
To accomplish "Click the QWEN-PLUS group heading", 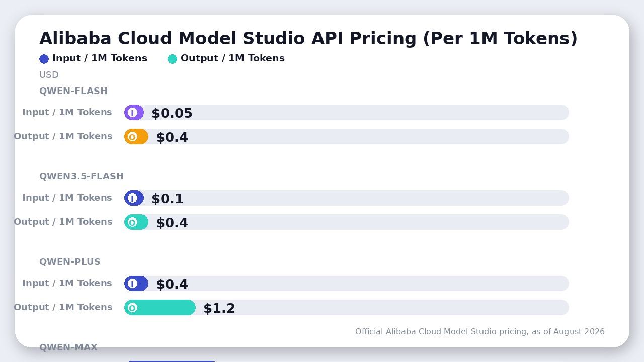I will (70, 262).
